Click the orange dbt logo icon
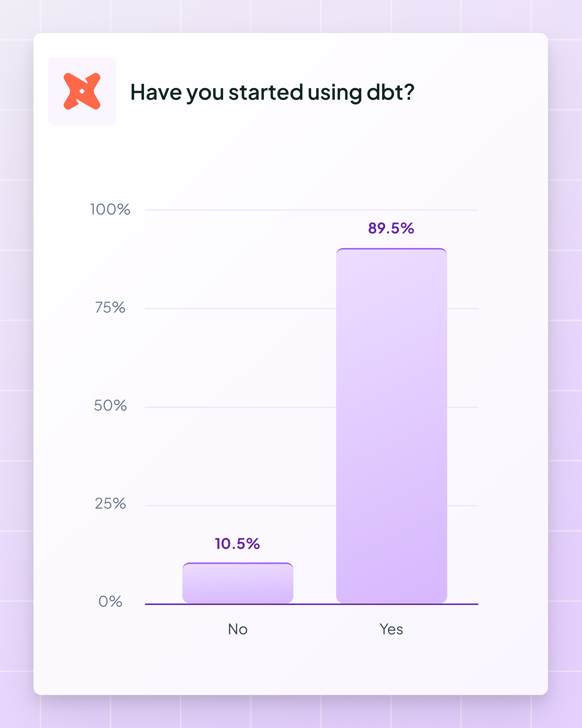Screen dimensions: 582x728 82,91
